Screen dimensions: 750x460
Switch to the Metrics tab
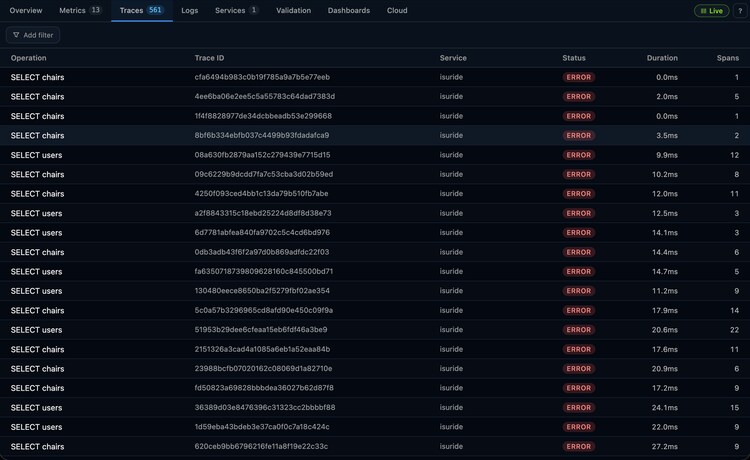(80, 11)
